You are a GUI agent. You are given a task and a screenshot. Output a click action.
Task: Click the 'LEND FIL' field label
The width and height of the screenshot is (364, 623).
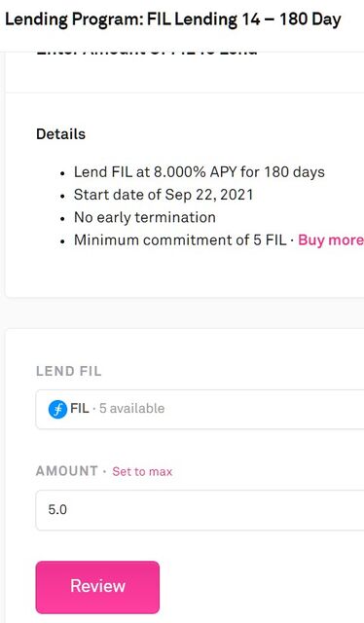[69, 371]
